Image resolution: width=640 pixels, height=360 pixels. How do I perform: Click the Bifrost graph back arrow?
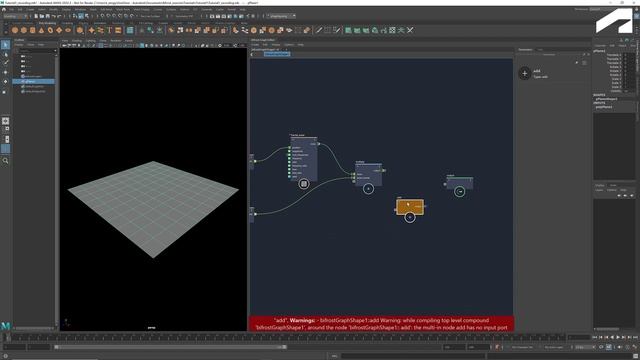pos(252,54)
